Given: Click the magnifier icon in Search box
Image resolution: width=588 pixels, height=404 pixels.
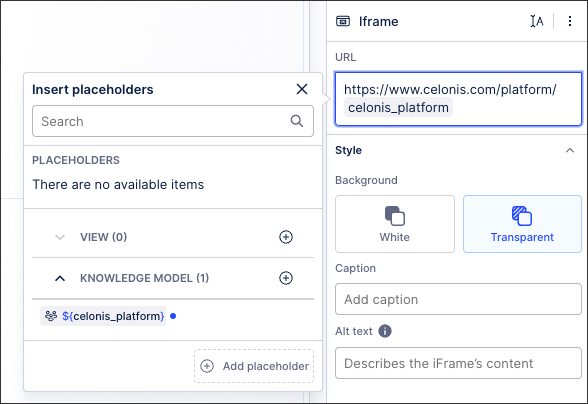Looking at the screenshot, I should point(297,121).
